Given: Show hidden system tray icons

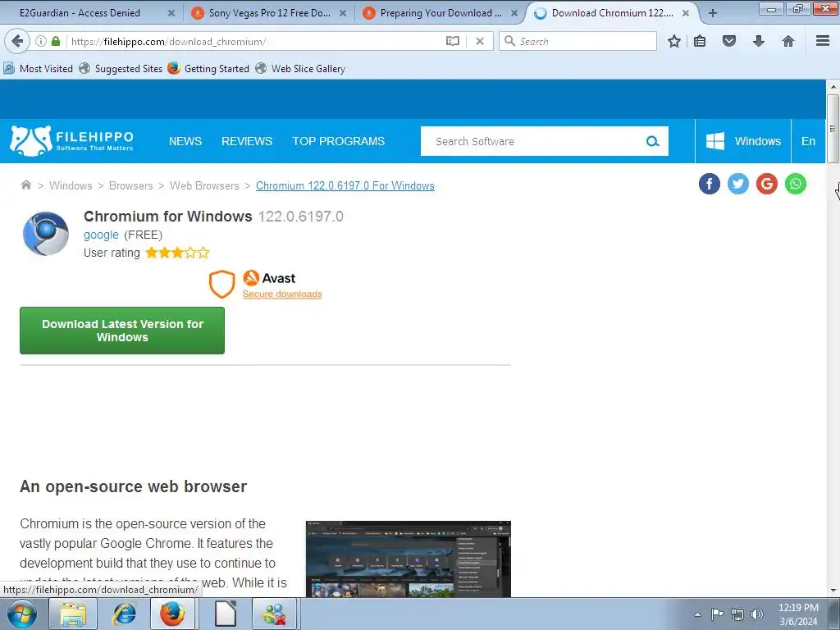Looking at the screenshot, I should [x=697, y=614].
